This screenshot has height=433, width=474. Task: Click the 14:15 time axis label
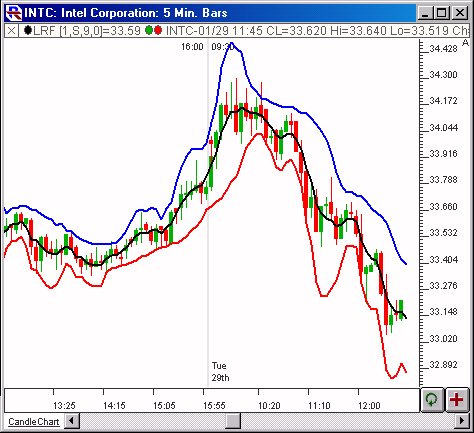click(114, 406)
